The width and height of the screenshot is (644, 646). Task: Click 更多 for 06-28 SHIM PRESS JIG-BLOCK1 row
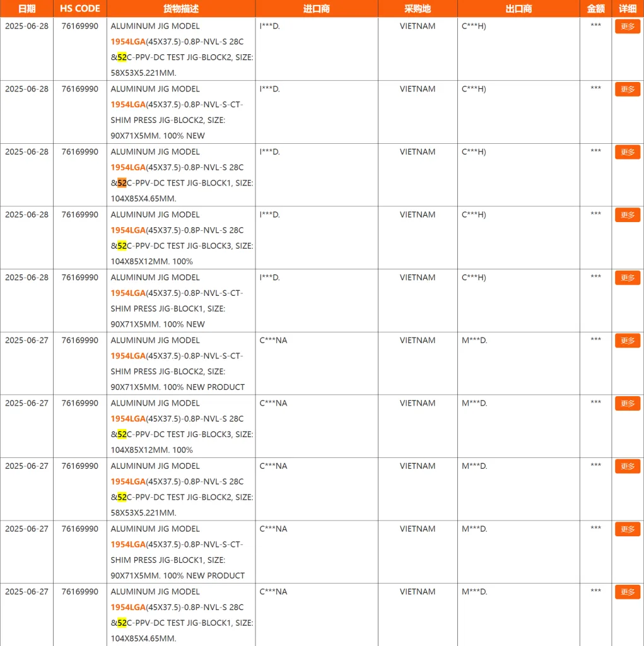click(627, 278)
